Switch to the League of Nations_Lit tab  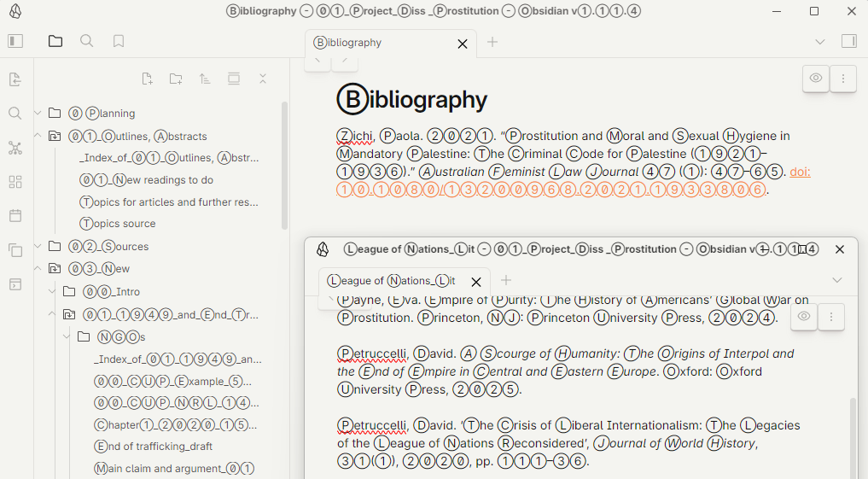click(392, 281)
